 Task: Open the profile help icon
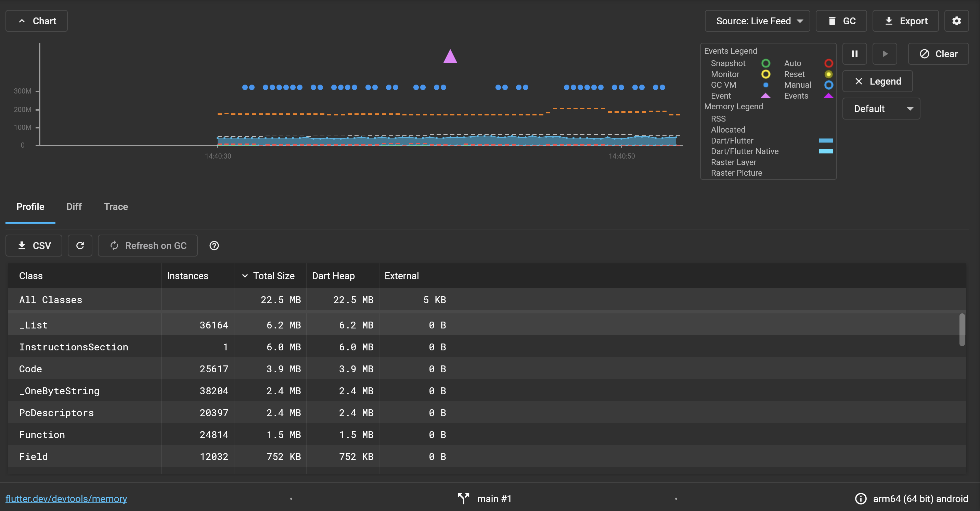tap(214, 246)
